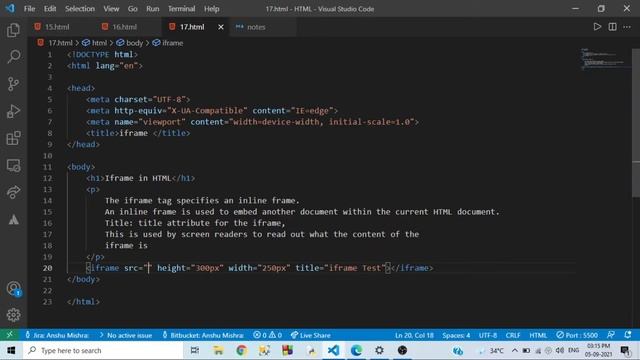Click in the taskbar search box
Viewport: 640px width, 360px height.
[x=103, y=351]
